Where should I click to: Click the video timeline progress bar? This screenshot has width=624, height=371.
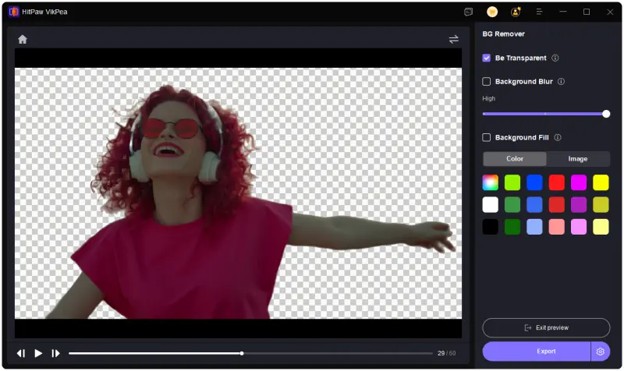(x=250, y=353)
